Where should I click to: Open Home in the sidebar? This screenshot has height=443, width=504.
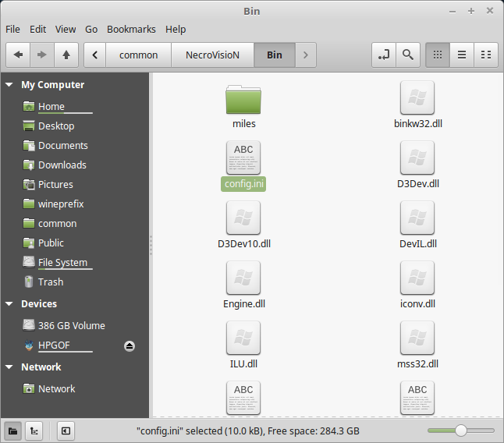(x=51, y=106)
